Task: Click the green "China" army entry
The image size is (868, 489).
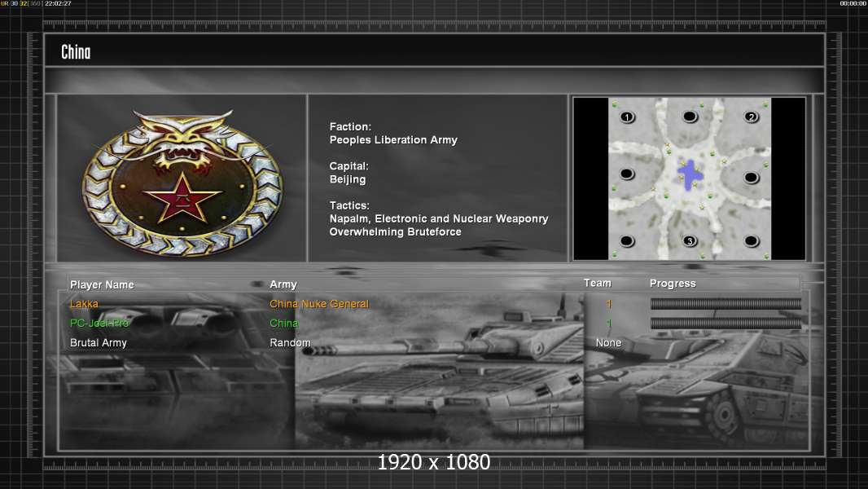Action: point(284,323)
